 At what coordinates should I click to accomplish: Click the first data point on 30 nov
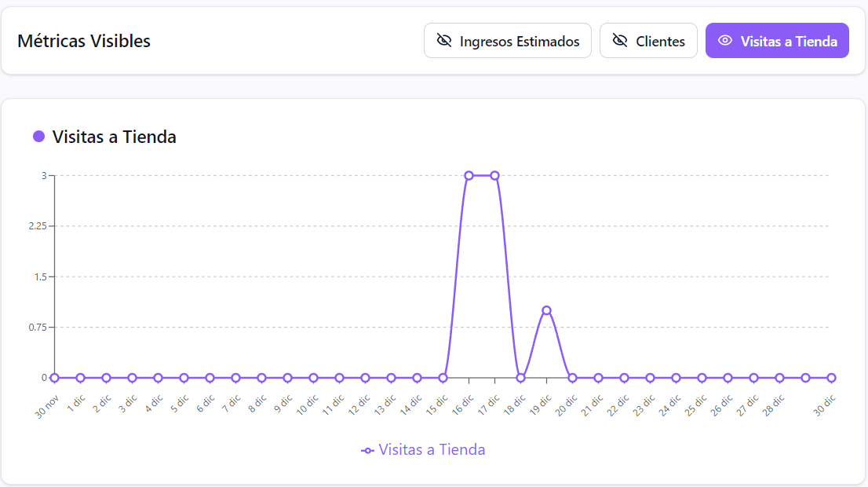point(54,377)
